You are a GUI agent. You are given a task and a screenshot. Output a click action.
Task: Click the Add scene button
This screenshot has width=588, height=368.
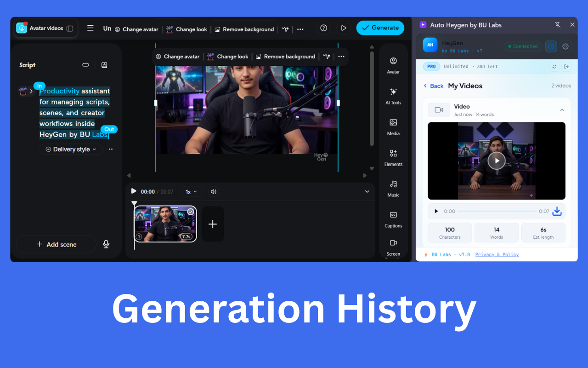coord(56,244)
